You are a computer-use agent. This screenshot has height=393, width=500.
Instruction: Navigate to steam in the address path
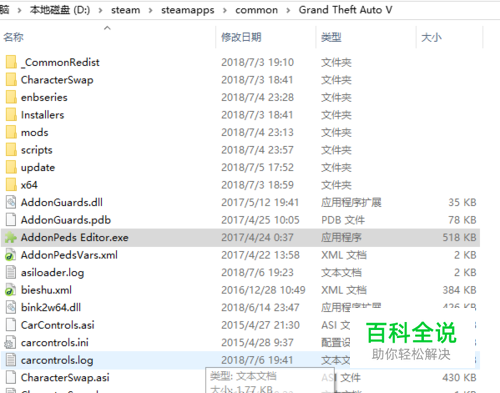[x=126, y=10]
